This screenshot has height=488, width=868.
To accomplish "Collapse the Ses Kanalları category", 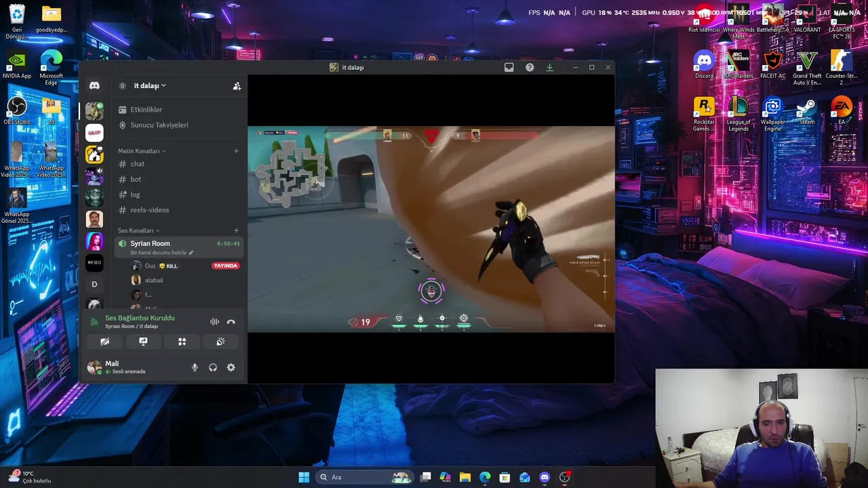I will (x=138, y=230).
